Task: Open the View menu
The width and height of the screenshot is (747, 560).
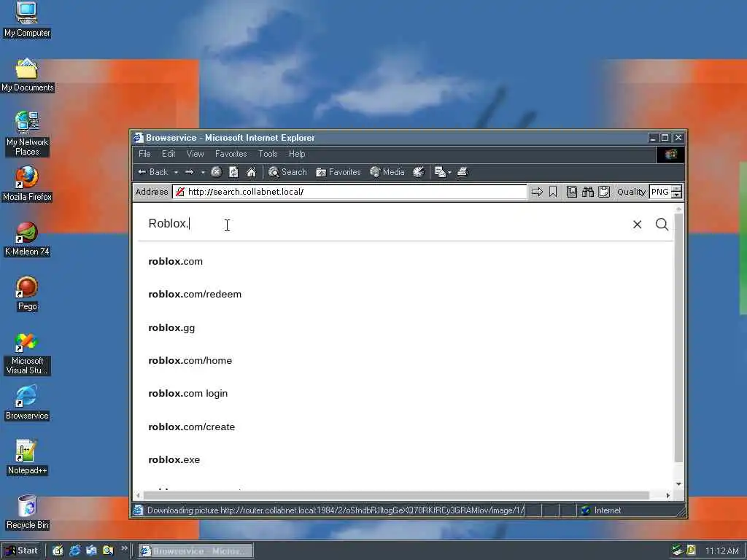Action: (x=195, y=154)
